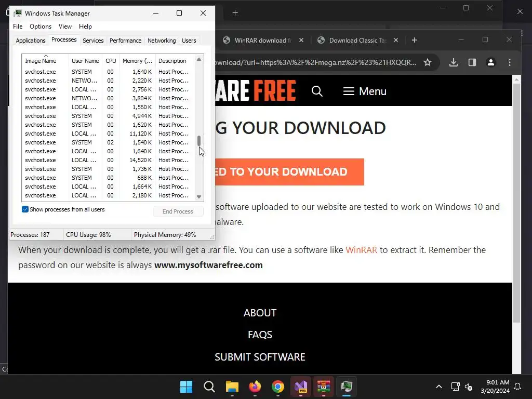Select svchost.exe row using 11,120 K memory
532x399 pixels.
pyautogui.click(x=108, y=134)
